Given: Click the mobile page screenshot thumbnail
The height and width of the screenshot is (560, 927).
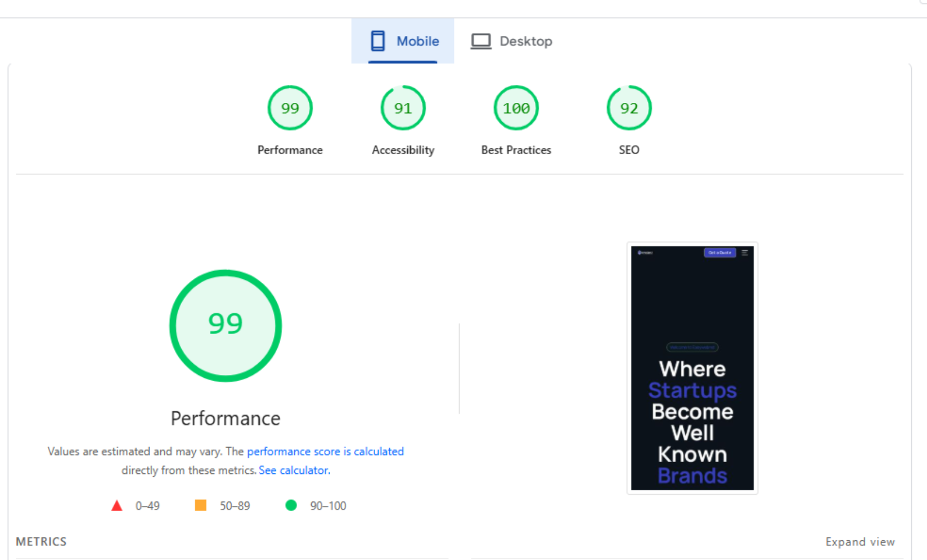Looking at the screenshot, I should 692,368.
